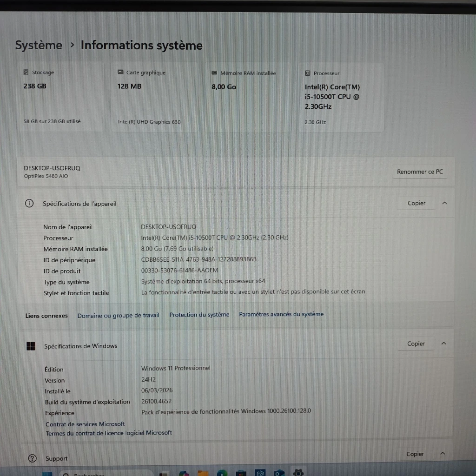This screenshot has width=476, height=476.
Task: Click the Windows logo beside Spécifications de Windows
Action: [31, 346]
